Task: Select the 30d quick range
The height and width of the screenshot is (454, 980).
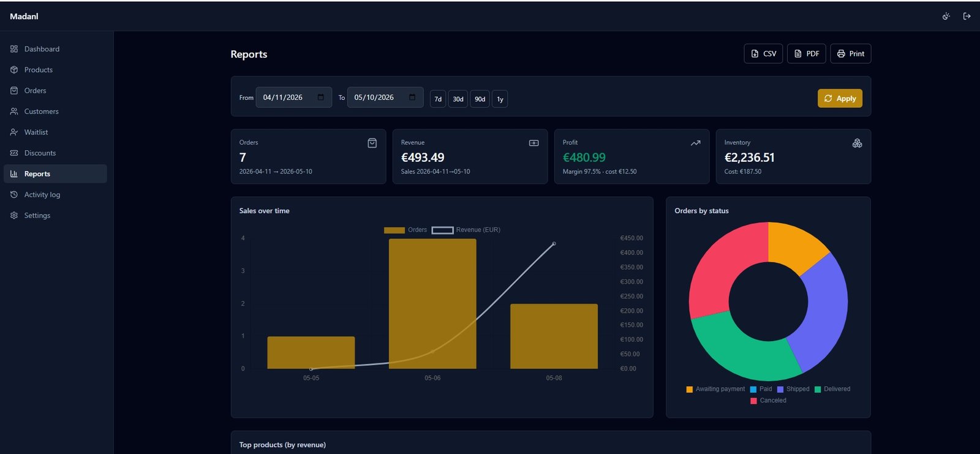Action: coord(458,99)
